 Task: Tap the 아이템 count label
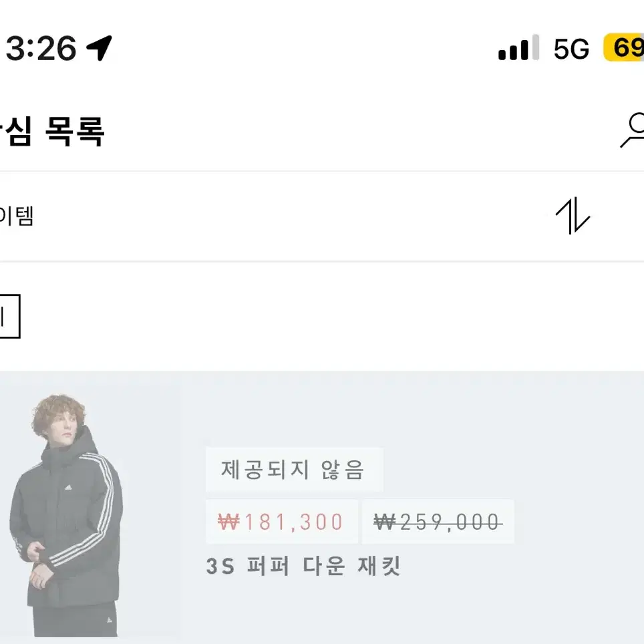coord(17,216)
